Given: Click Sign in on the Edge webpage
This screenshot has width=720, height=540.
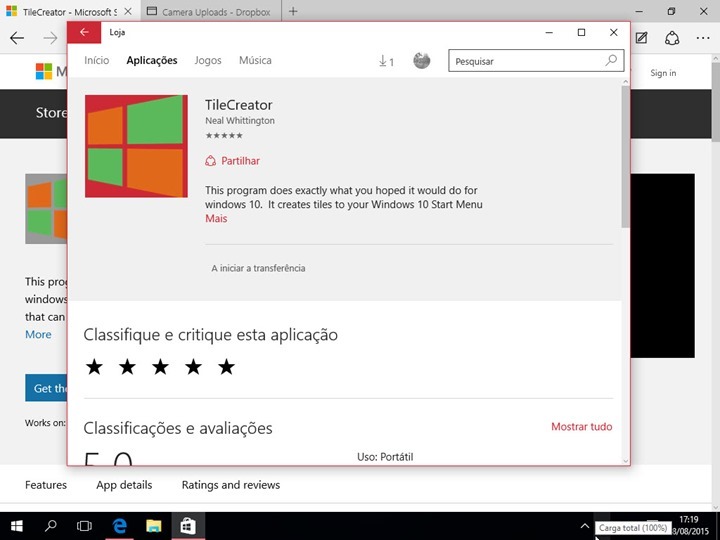Looking at the screenshot, I should point(663,73).
